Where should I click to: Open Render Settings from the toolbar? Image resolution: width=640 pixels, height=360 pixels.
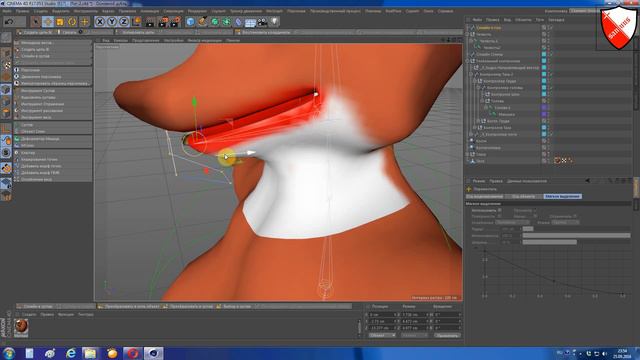pyautogui.click(x=175, y=22)
